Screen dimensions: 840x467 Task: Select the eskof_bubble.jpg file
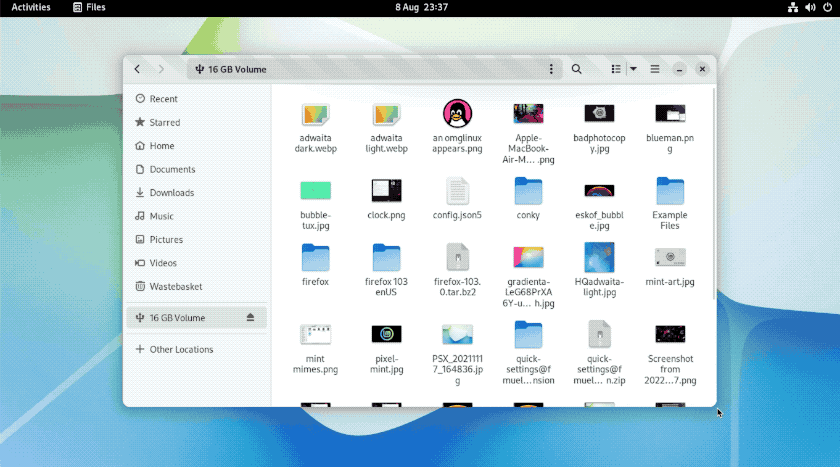(599, 205)
